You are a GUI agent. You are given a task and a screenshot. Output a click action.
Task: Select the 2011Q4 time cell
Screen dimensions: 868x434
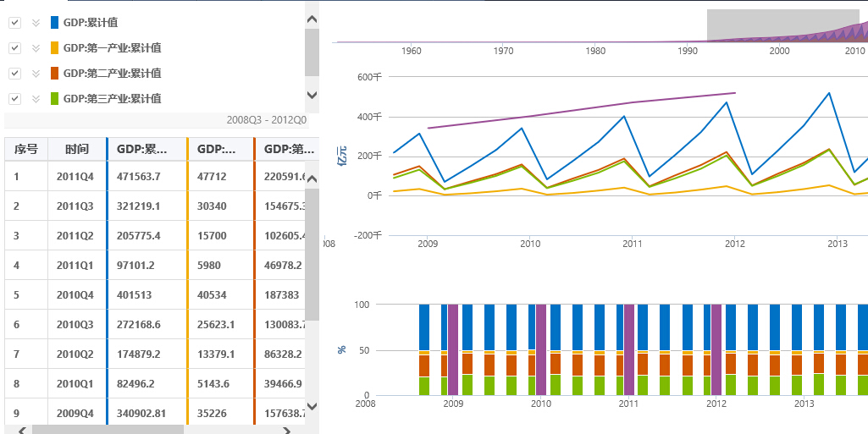click(76, 176)
